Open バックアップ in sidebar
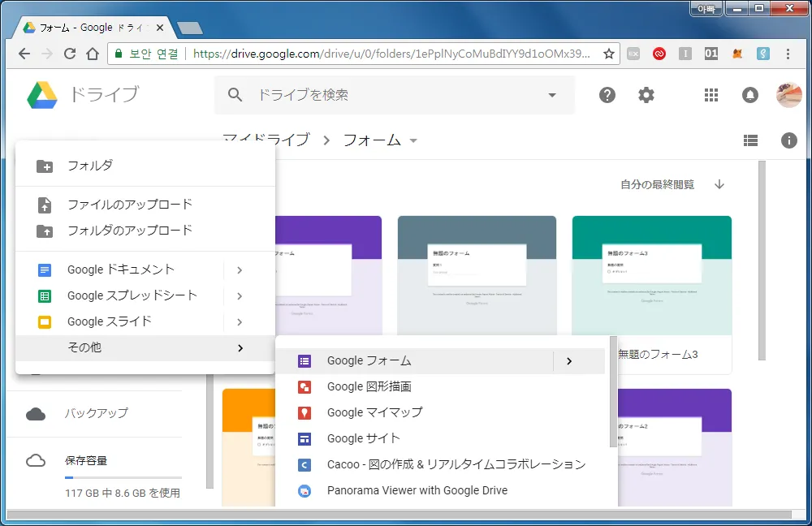 (x=97, y=413)
